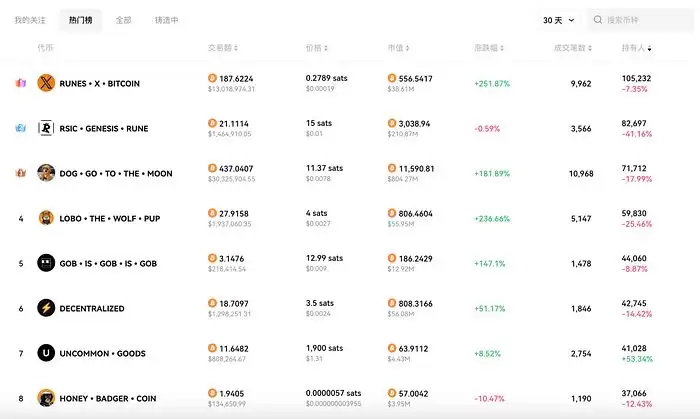This screenshot has width=700, height=419.
Task: Open the 30 天 time range dropdown
Action: point(558,20)
